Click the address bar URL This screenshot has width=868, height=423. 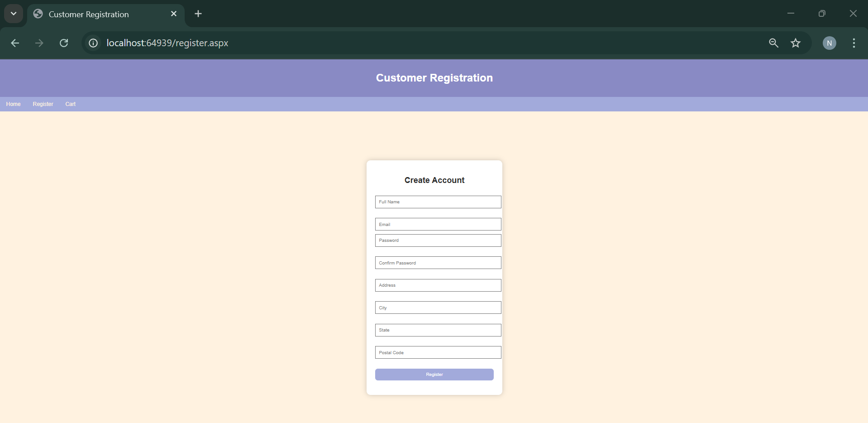pos(167,43)
